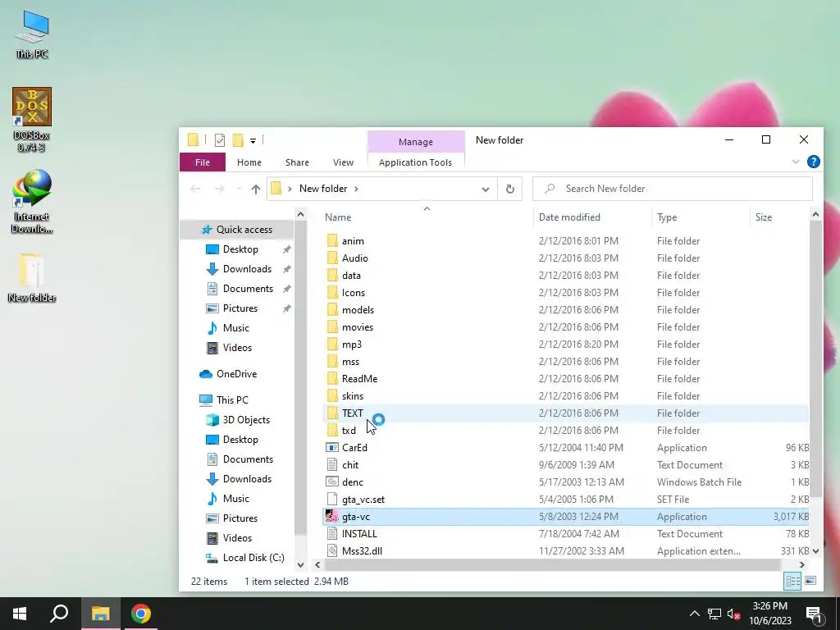Show hidden system tray icons

(x=694, y=614)
